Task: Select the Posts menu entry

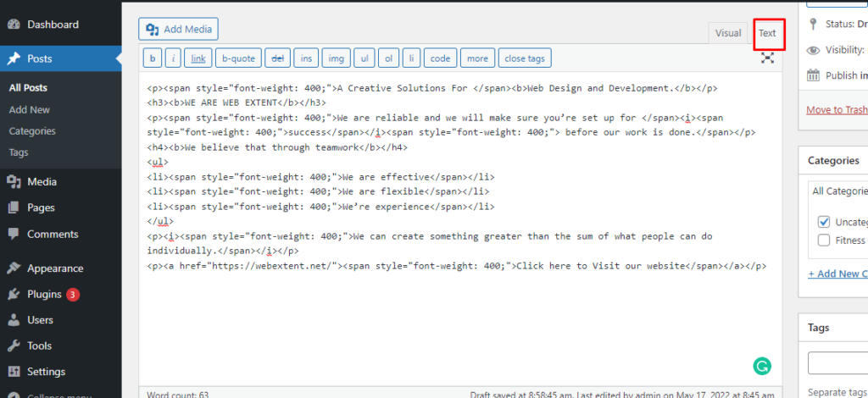Action: [61, 58]
